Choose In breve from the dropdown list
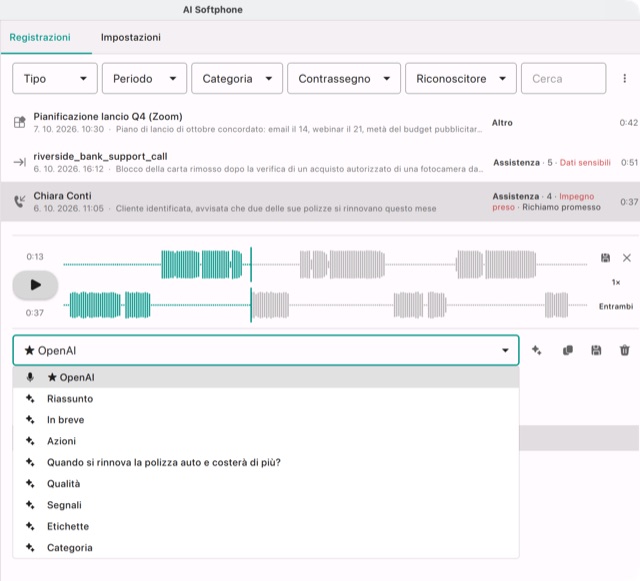The height and width of the screenshot is (581, 640). 266,420
